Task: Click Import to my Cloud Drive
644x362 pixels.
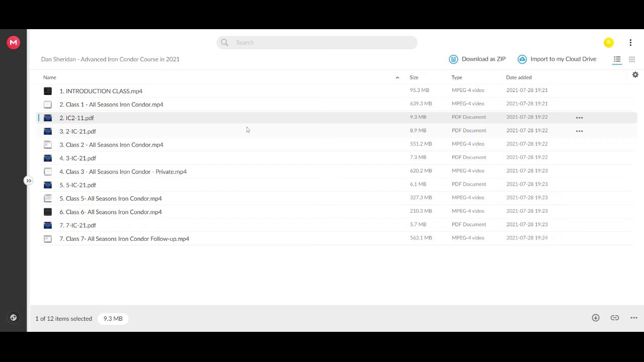Action: tap(557, 59)
